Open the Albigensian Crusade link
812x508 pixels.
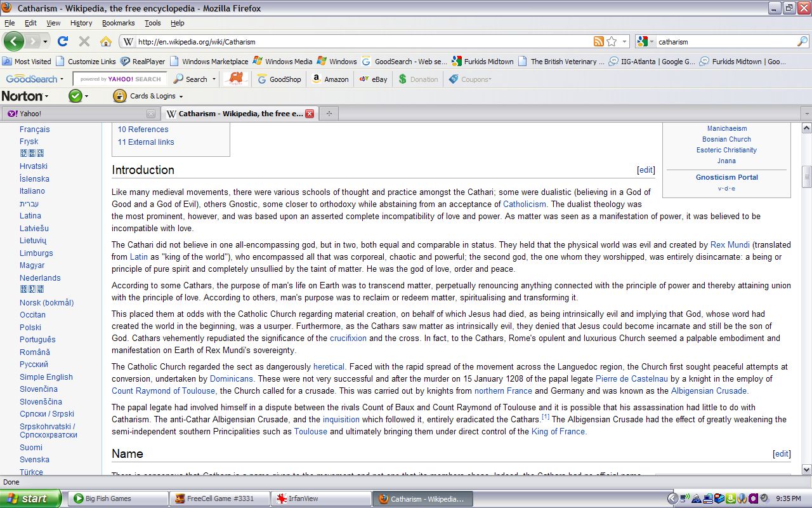coord(709,391)
